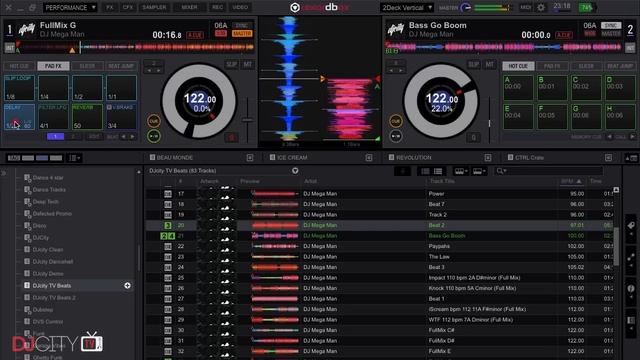640x360 pixels.
Task: Open preferences gear icon
Action: [541, 7]
